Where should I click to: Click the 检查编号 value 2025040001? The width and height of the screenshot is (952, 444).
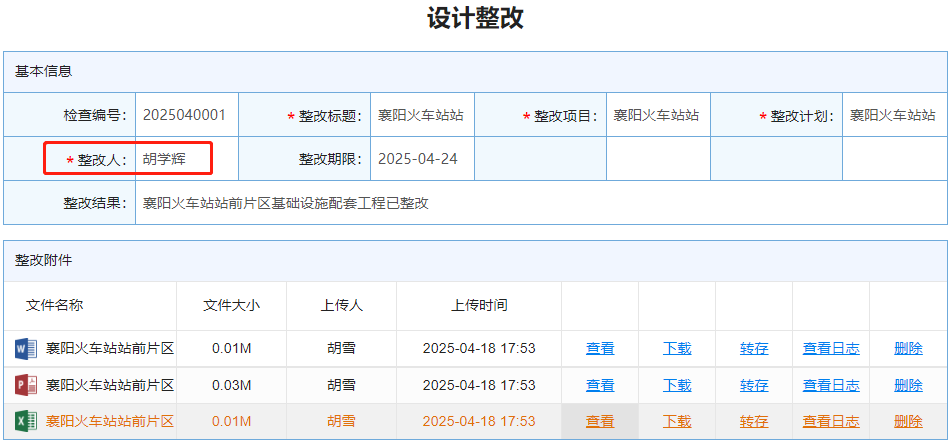coord(185,115)
